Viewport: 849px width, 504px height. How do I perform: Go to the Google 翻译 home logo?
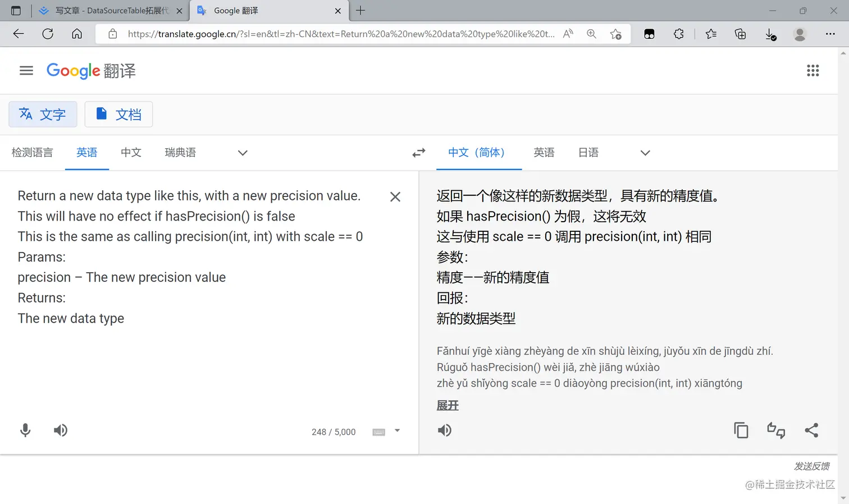pyautogui.click(x=91, y=71)
